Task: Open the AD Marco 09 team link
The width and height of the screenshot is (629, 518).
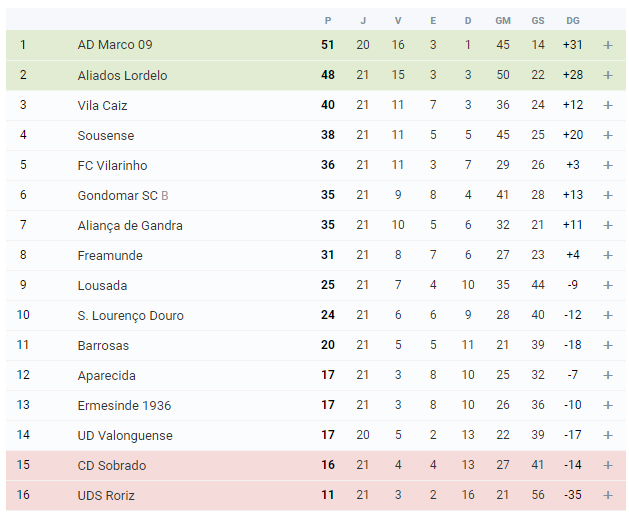Action: coord(115,45)
